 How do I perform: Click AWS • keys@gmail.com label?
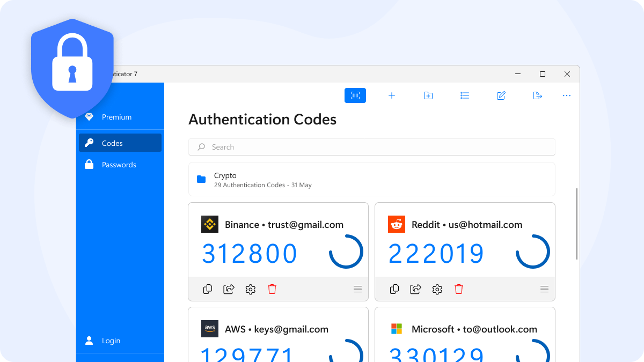point(276,329)
